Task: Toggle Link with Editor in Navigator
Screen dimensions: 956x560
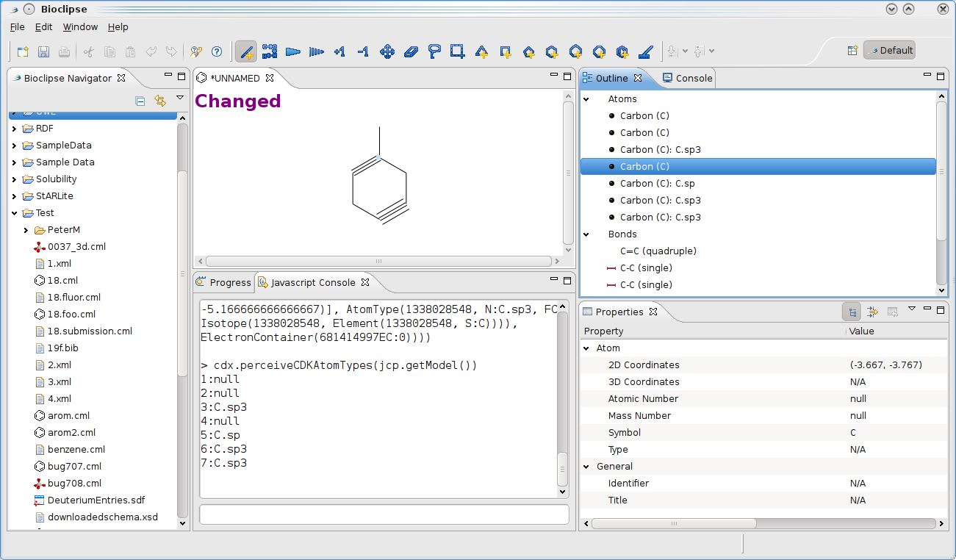Action: [160, 101]
